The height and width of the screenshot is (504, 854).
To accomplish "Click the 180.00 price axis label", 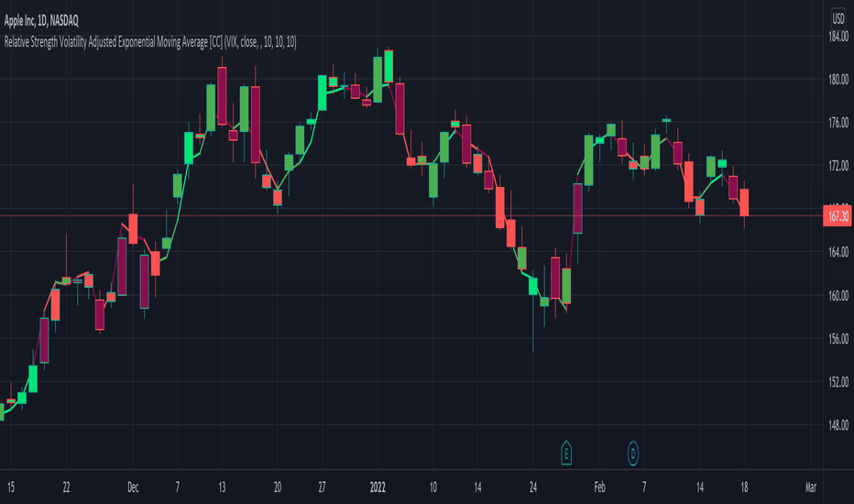I will (x=838, y=80).
